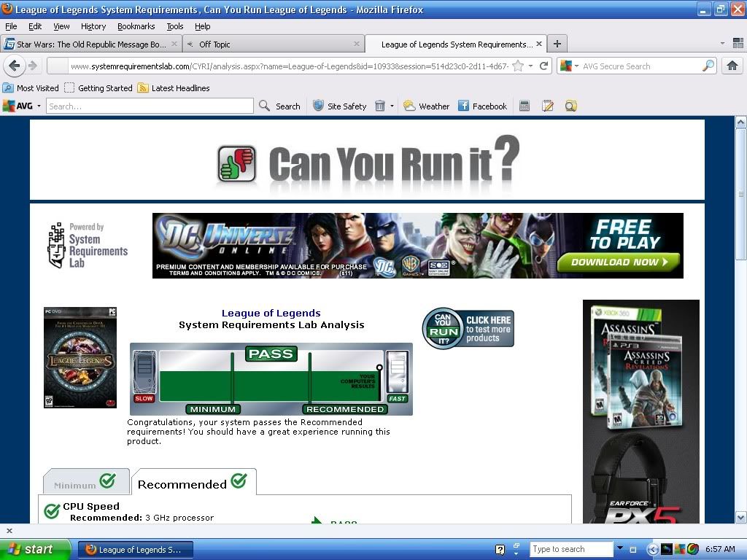Click the AVG icon in system tray
Viewport: 747px width, 560px height.
(679, 549)
